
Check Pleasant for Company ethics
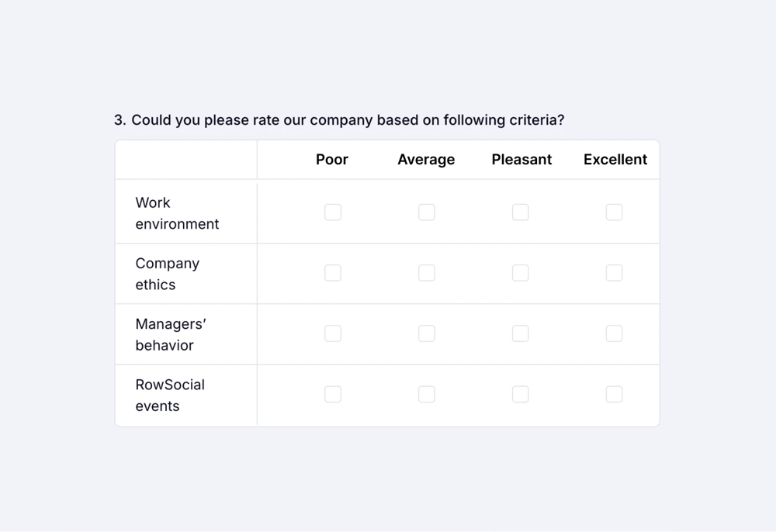(x=521, y=273)
